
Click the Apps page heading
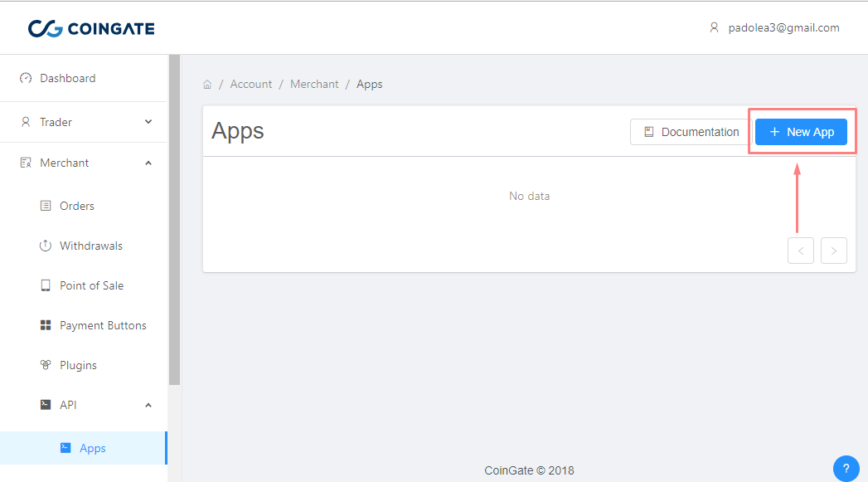click(237, 131)
